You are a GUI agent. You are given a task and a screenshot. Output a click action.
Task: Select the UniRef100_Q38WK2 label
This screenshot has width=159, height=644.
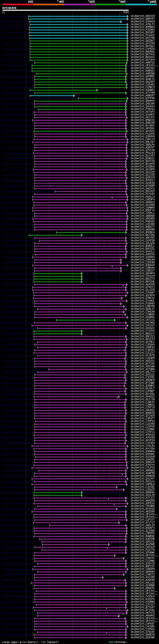point(143,385)
